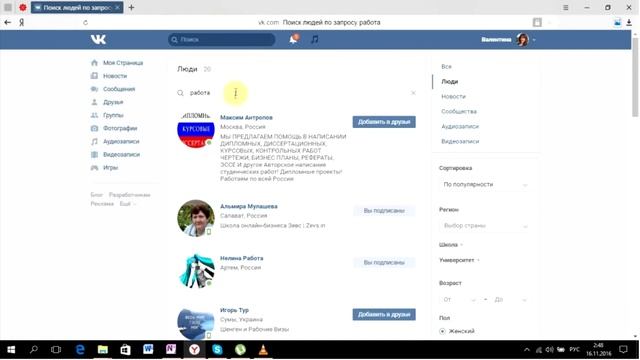Open Нелина Работа profile name link

tap(242, 258)
